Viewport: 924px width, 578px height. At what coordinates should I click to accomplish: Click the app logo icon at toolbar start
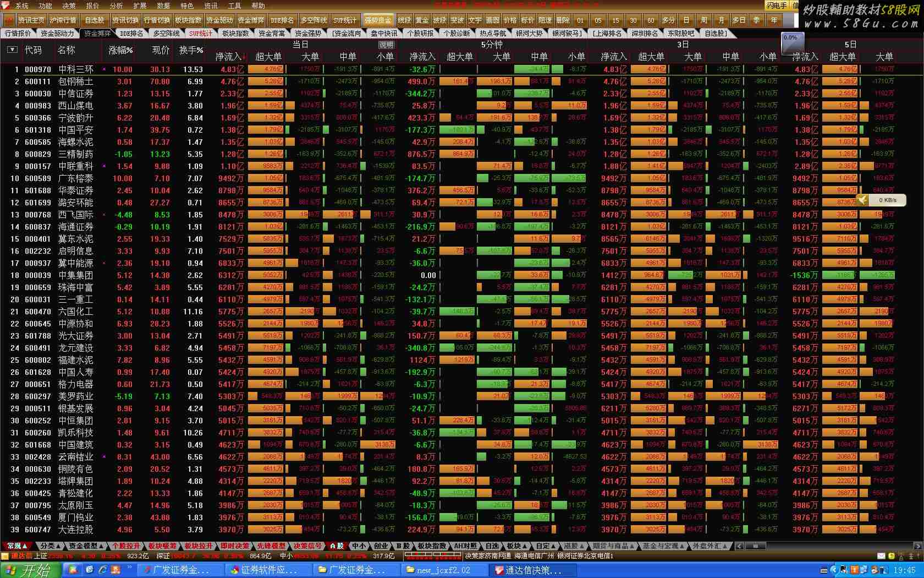pos(8,20)
